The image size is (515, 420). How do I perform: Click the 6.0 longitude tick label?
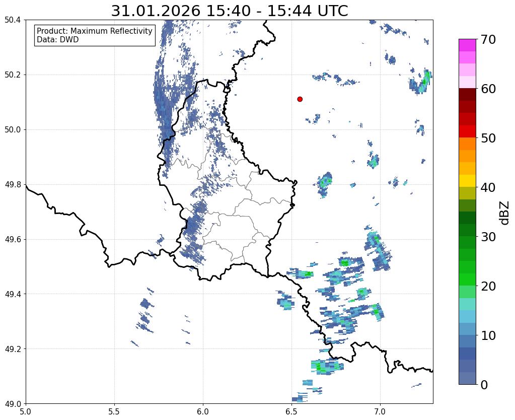[203, 411]
